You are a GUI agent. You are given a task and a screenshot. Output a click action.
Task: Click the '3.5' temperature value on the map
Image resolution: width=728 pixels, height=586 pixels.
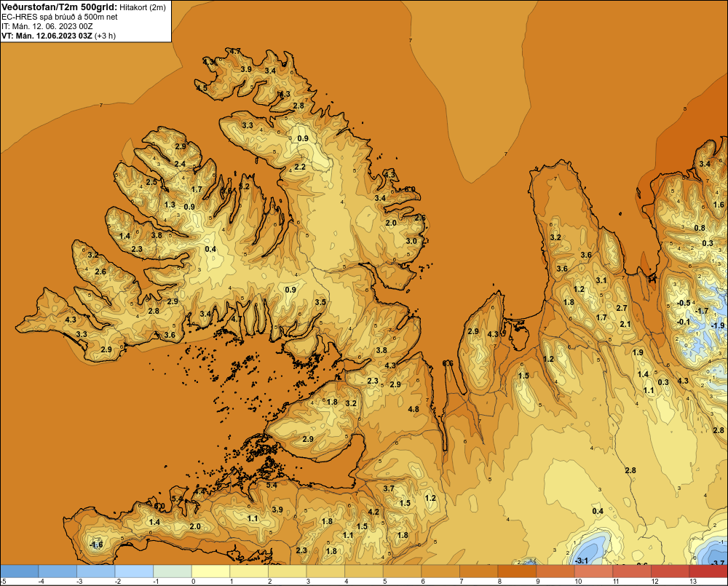[320, 302]
